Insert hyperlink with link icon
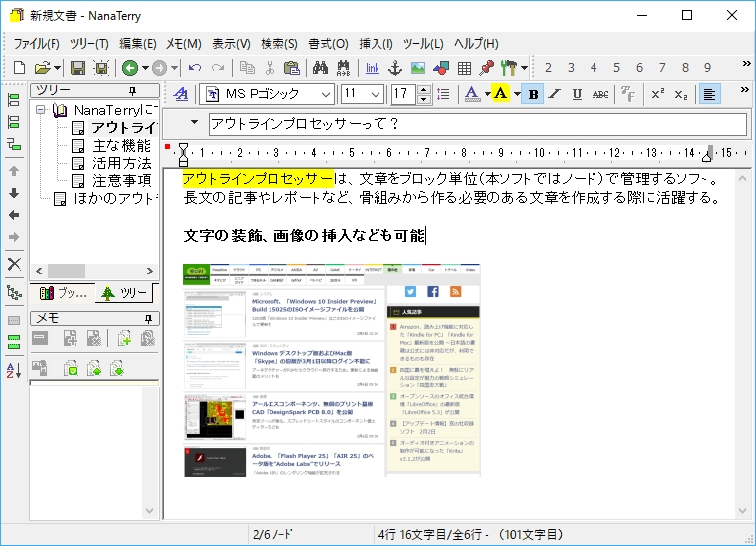Screen dimensions: 756x546 coord(373,68)
